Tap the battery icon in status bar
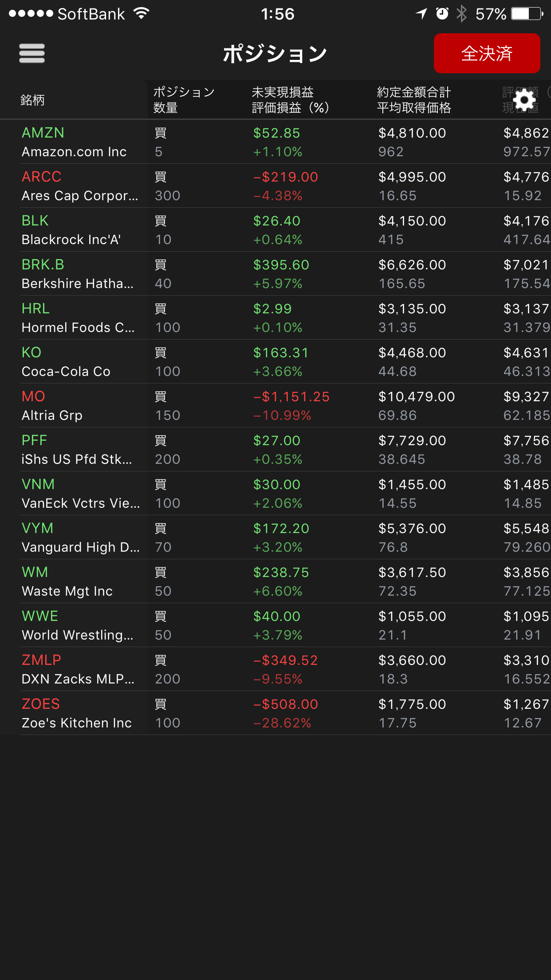This screenshot has height=980, width=551. click(x=527, y=14)
